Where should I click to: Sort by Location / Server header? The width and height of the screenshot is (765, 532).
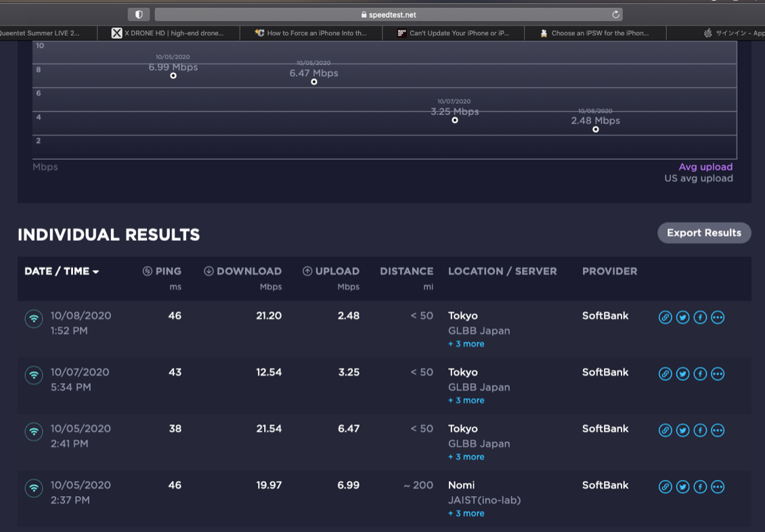click(502, 271)
